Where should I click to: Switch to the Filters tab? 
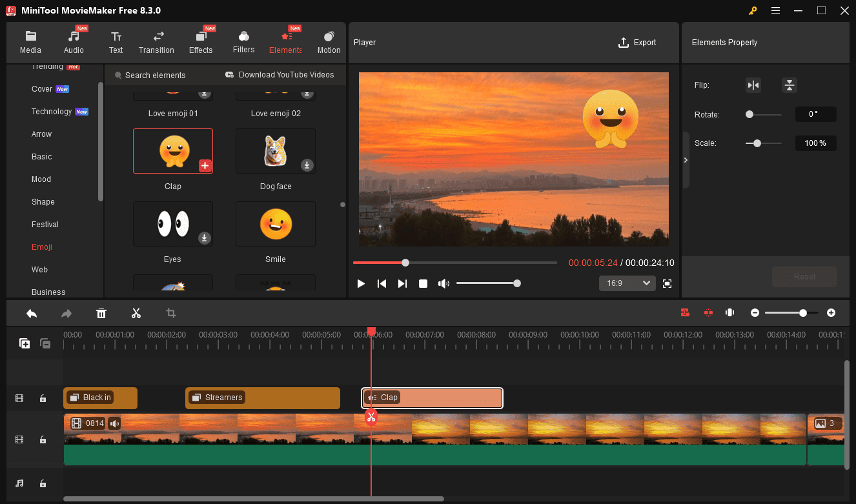tap(243, 43)
